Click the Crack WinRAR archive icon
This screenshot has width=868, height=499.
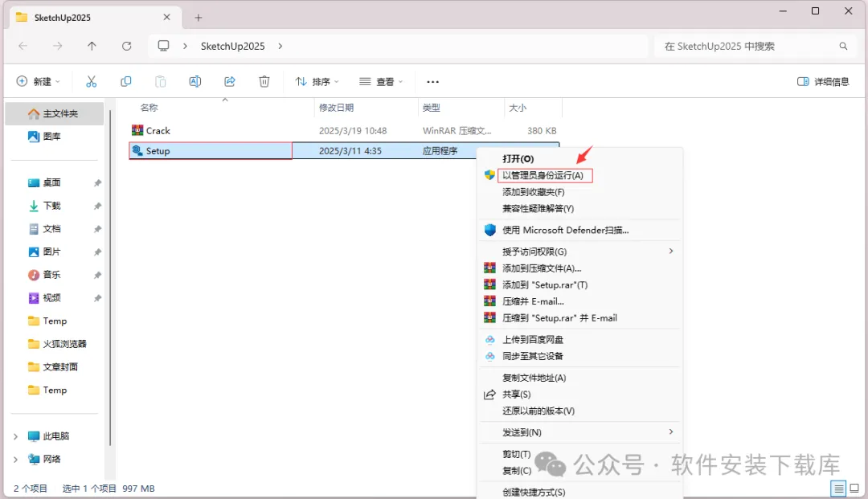[x=137, y=130]
